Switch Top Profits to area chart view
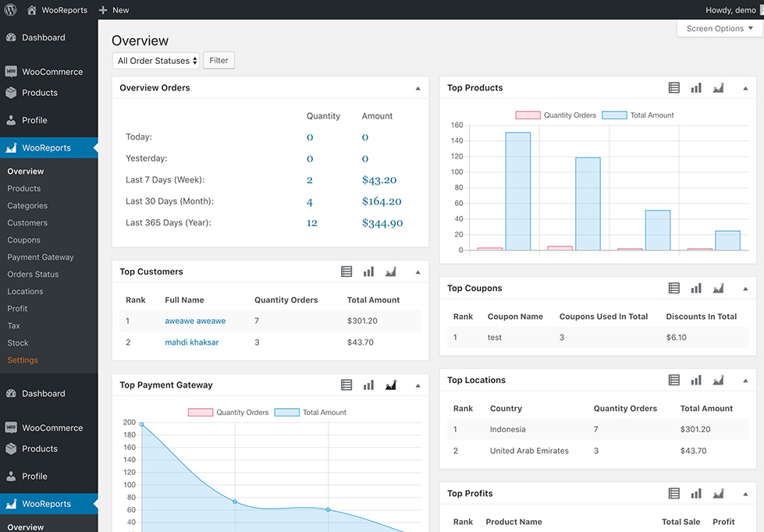 click(x=719, y=494)
